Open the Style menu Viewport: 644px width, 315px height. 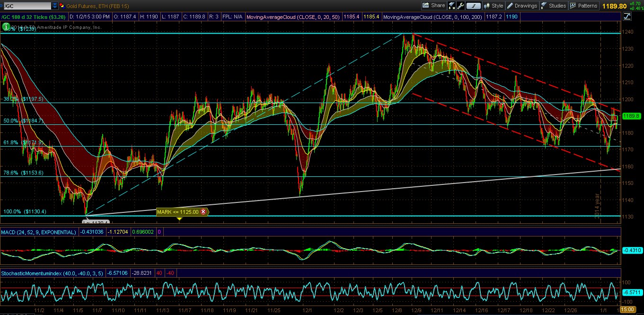point(494,6)
